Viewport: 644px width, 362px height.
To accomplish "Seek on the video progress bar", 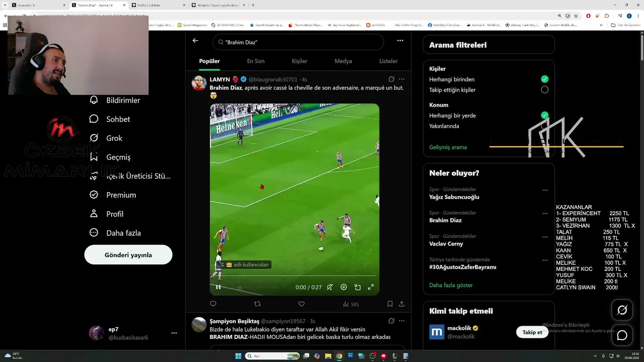I will [x=294, y=276].
